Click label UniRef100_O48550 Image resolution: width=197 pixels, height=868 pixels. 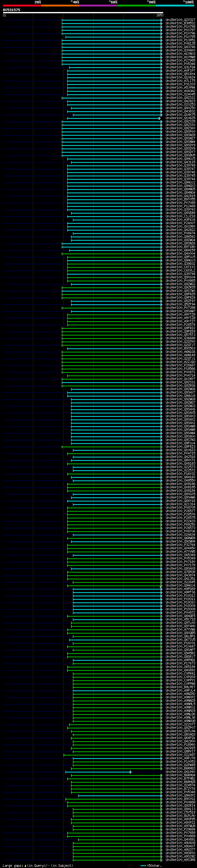(180, 481)
